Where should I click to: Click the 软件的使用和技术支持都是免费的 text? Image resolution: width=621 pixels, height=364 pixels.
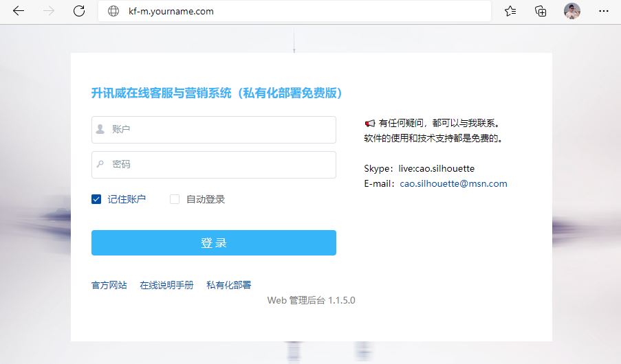click(x=433, y=139)
